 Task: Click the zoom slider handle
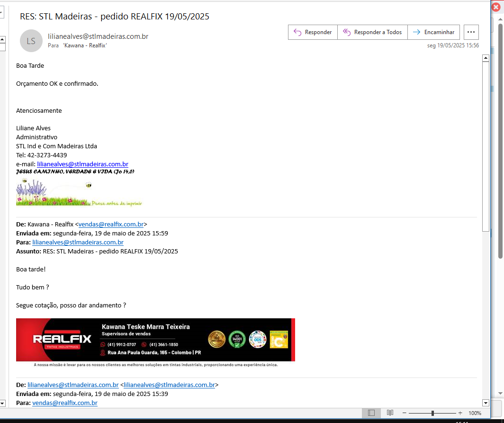(x=432, y=413)
